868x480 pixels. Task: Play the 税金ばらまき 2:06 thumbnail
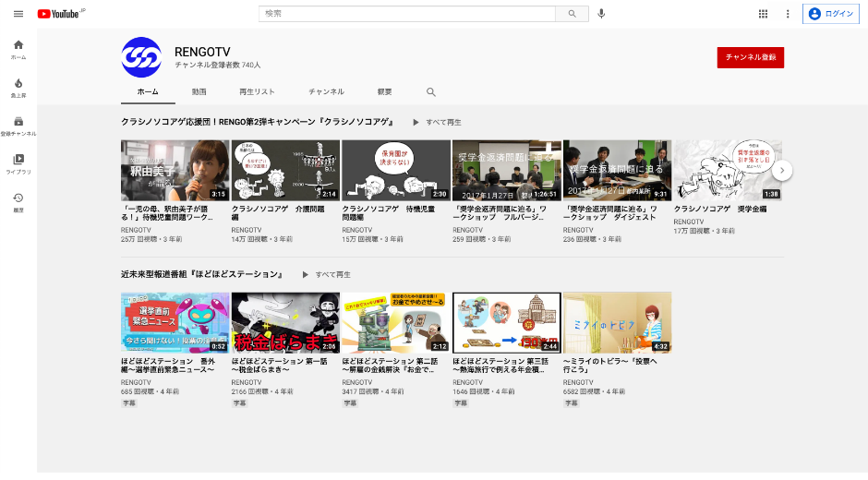pos(285,323)
